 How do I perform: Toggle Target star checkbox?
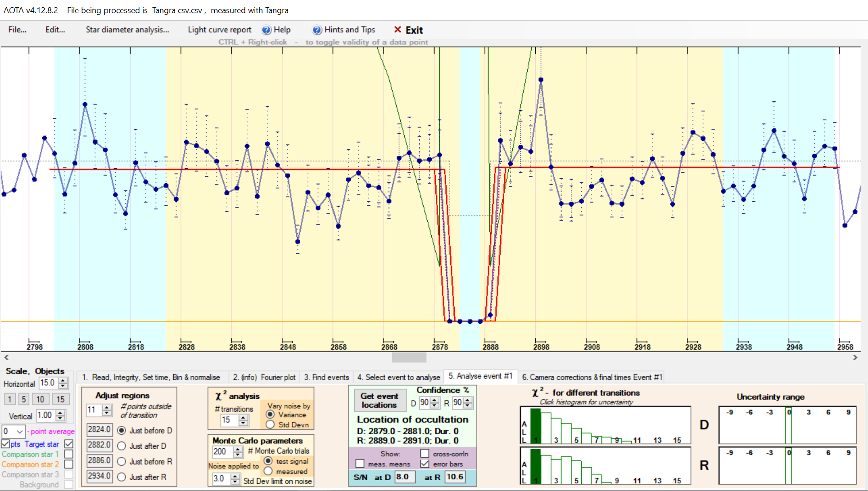click(x=69, y=444)
